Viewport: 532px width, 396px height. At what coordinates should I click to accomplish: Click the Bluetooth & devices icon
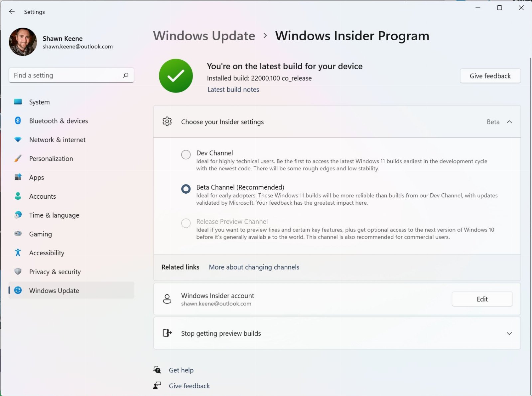click(18, 120)
